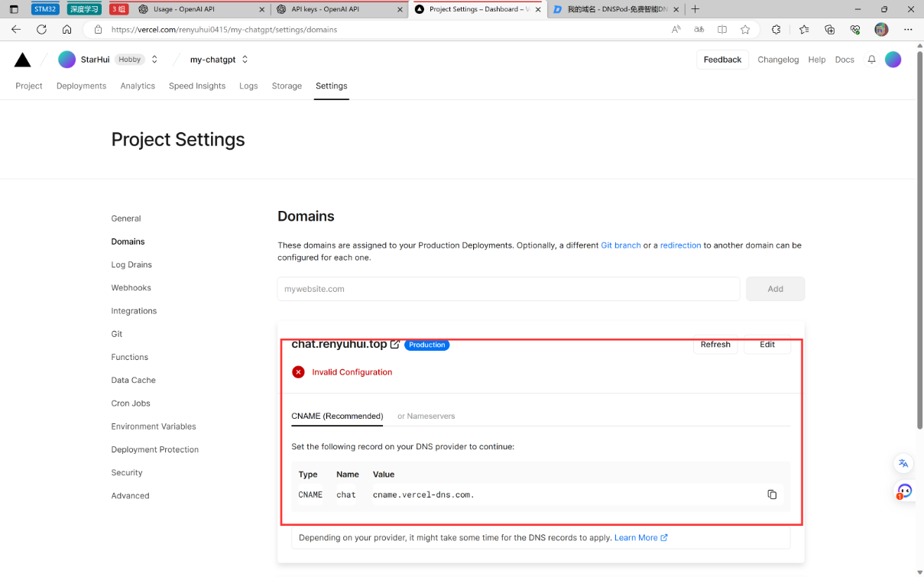The width and height of the screenshot is (924, 577).
Task: Switch to the Analytics tab
Action: (138, 86)
